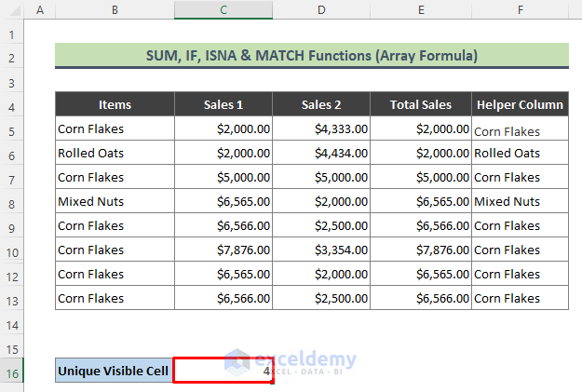This screenshot has width=582, height=392.
Task: Click the Items header cell
Action: pos(115,104)
